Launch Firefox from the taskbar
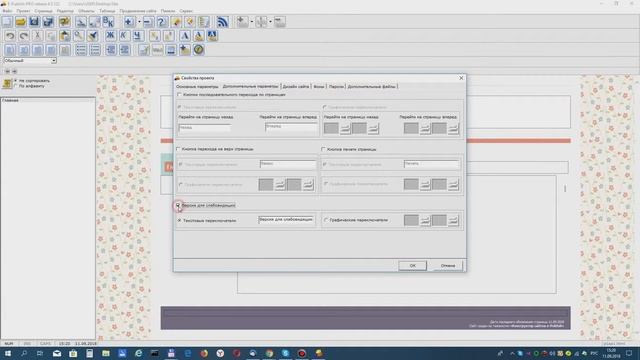This screenshot has height=360, width=640. click(x=204, y=353)
